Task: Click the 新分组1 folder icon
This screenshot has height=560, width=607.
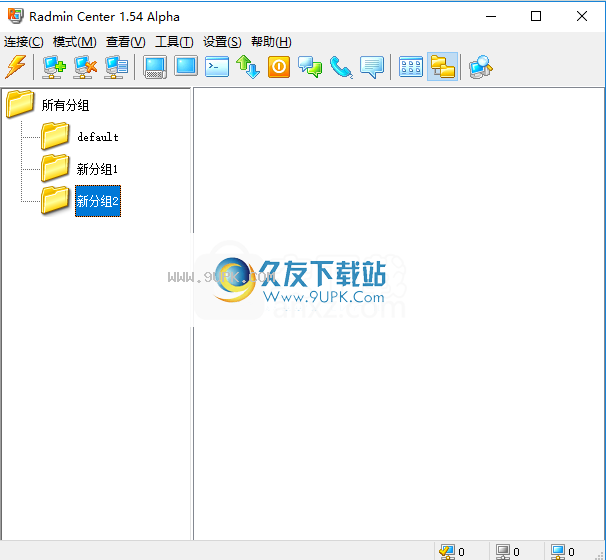Action: (x=55, y=168)
